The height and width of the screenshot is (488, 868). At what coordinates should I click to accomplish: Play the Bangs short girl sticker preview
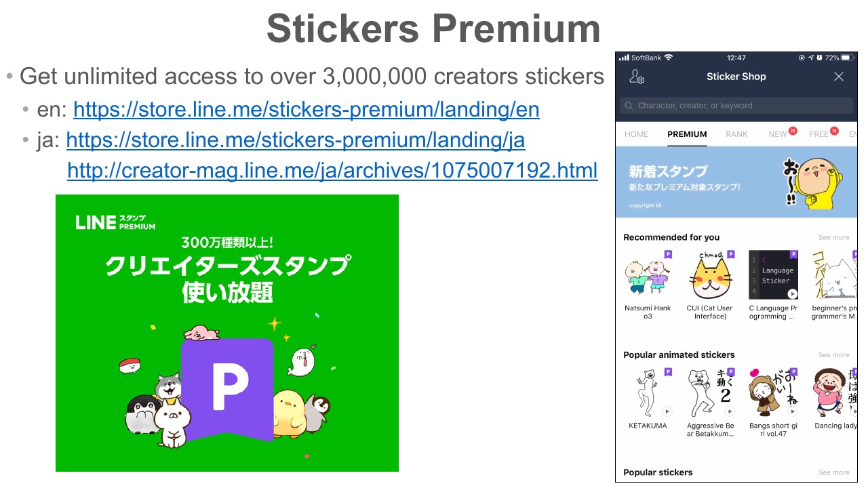[x=792, y=411]
